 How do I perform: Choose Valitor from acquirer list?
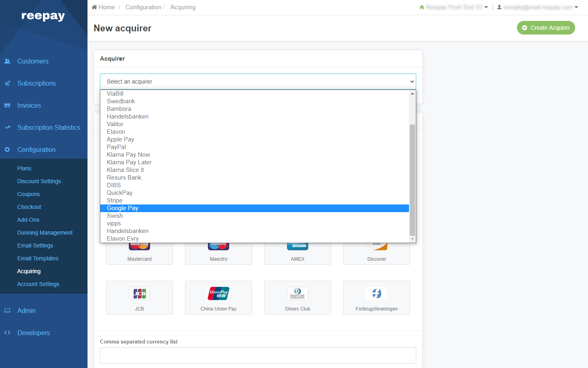point(254,124)
